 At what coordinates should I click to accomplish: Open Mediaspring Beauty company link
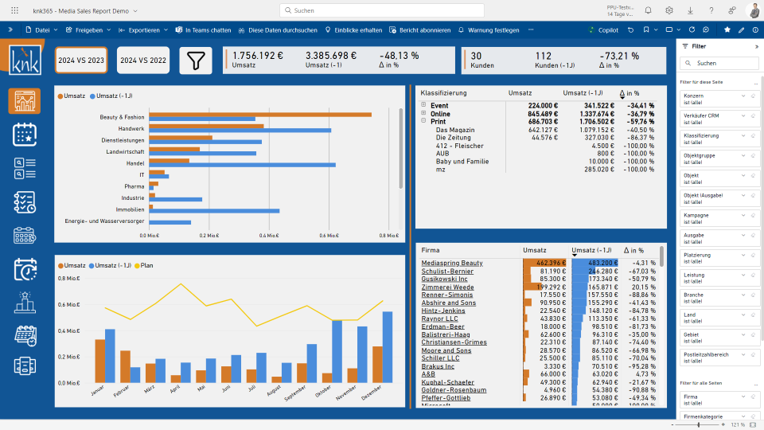tap(452, 263)
